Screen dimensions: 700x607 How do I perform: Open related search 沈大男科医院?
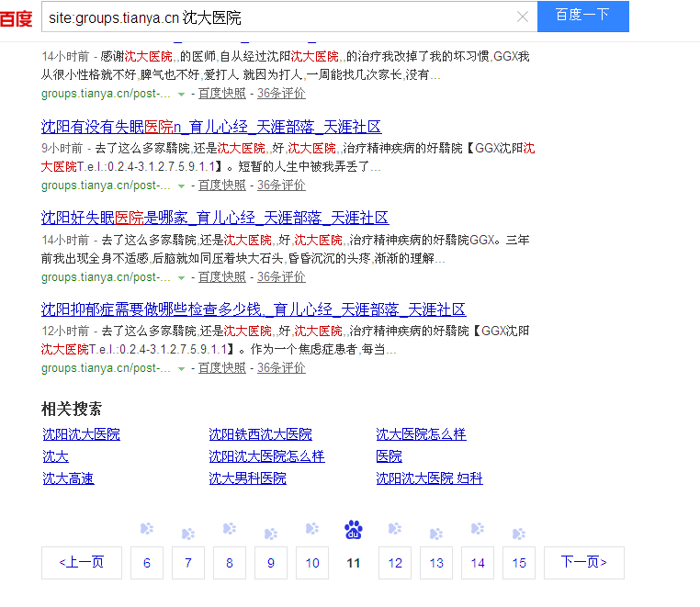[x=248, y=478]
